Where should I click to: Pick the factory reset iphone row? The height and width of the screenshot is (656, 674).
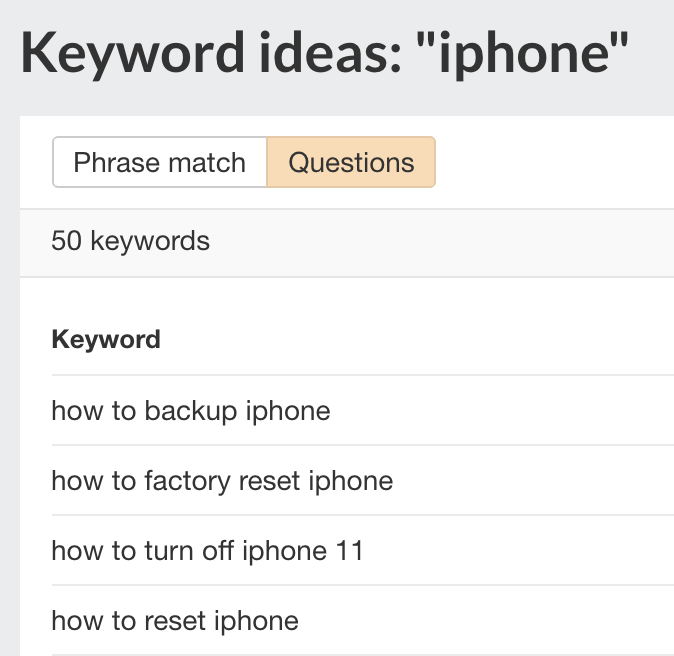(x=222, y=481)
